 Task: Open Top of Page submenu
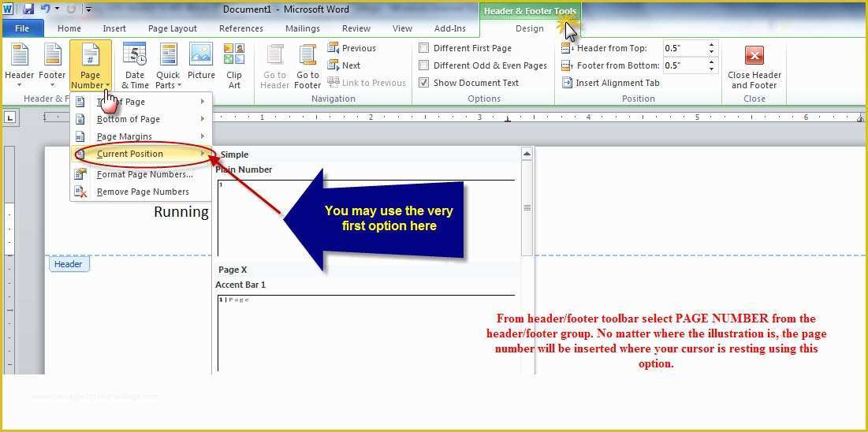click(141, 102)
